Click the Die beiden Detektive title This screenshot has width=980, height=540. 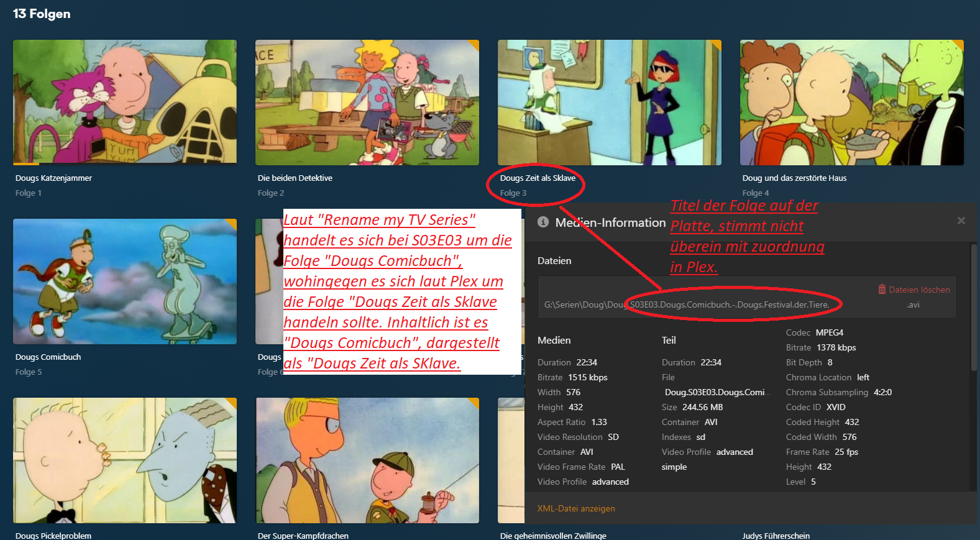click(295, 178)
